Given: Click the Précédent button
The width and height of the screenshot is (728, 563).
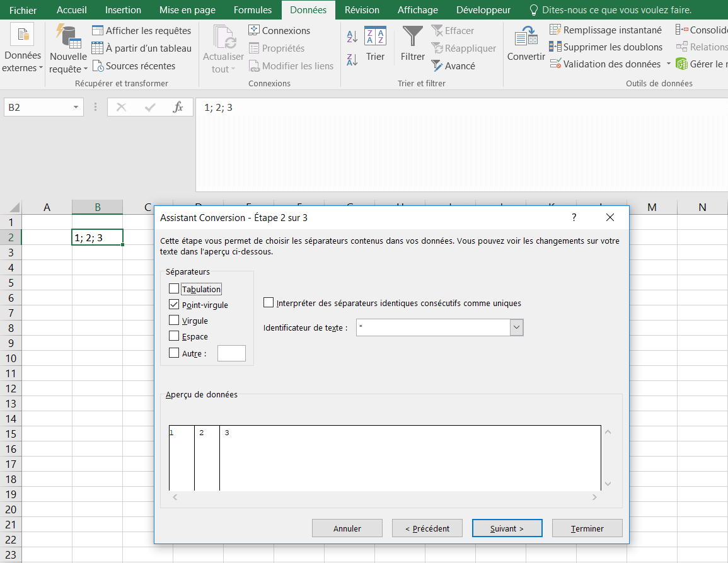Looking at the screenshot, I should 427,528.
